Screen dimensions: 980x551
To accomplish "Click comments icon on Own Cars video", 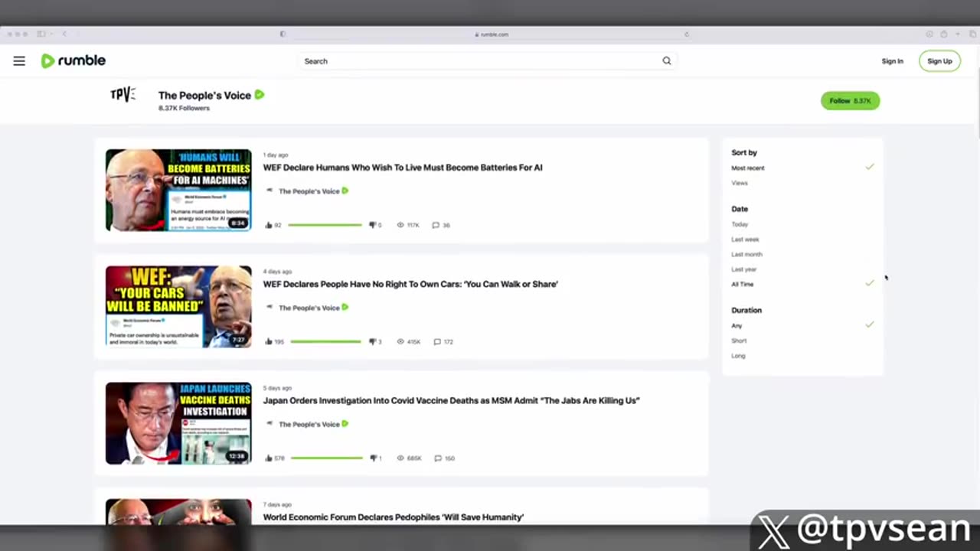I will point(437,341).
